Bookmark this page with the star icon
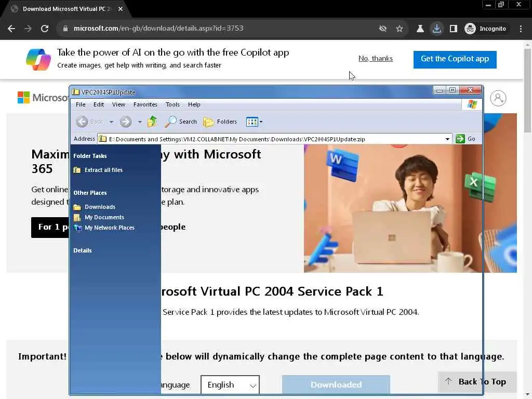 (400, 29)
